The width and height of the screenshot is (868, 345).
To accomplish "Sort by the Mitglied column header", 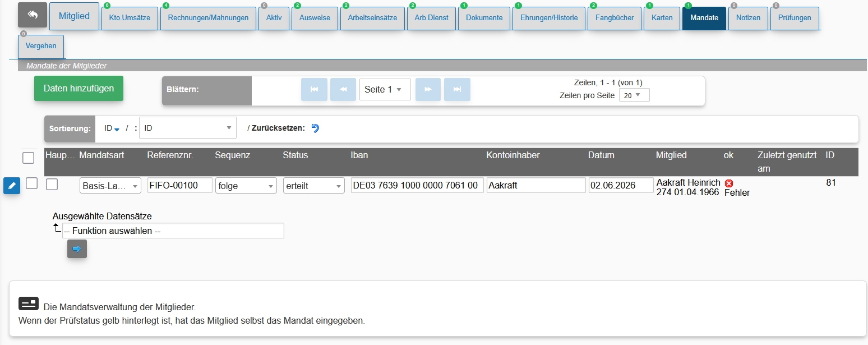I will point(671,155).
